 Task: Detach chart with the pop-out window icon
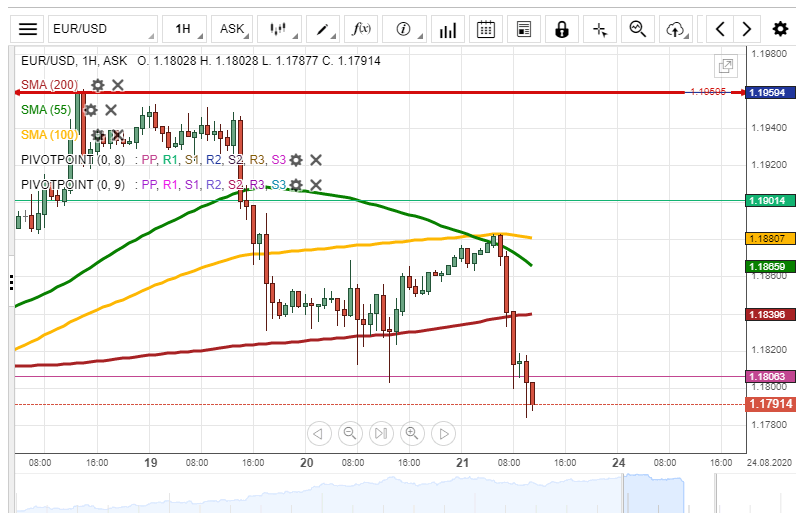coord(726,66)
